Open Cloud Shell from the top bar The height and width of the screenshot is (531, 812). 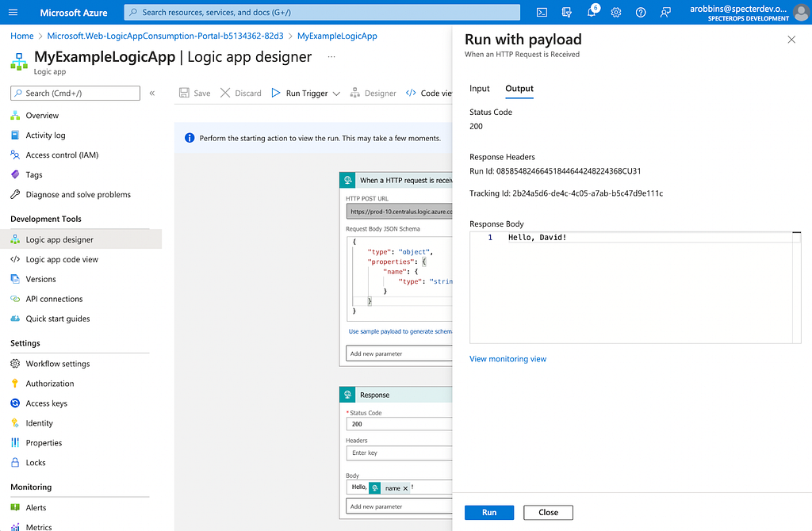point(542,13)
